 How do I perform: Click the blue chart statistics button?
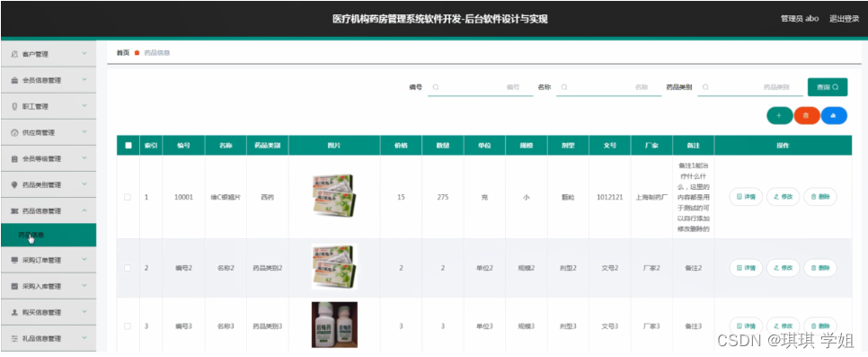834,115
